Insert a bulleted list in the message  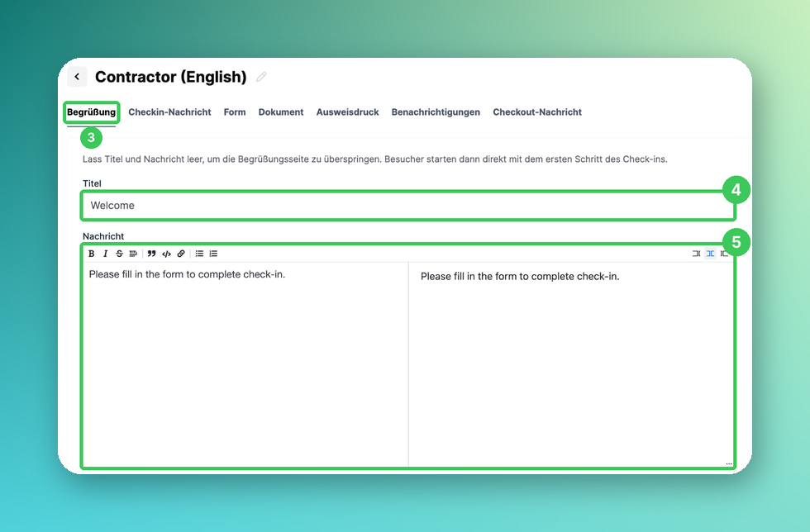[x=199, y=254]
